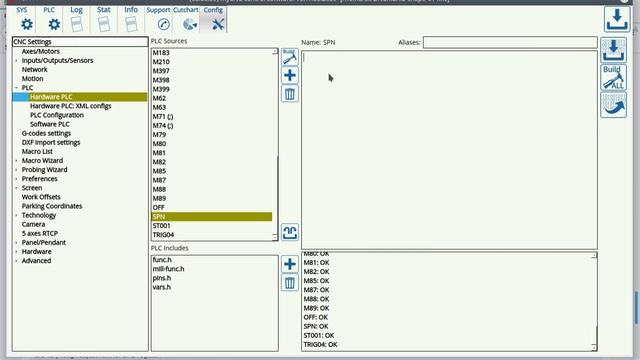Viewport: 640px width, 360px height.
Task: Click the download icon above Build ALL
Action: (x=613, y=51)
